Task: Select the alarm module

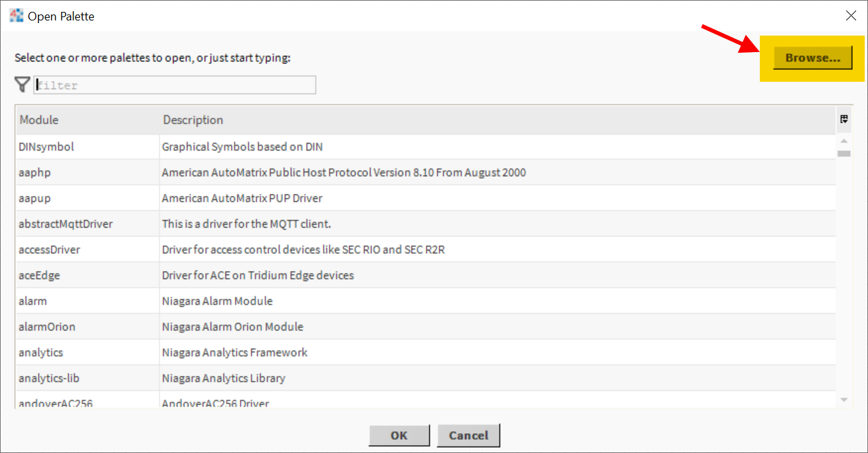Action: (x=32, y=301)
